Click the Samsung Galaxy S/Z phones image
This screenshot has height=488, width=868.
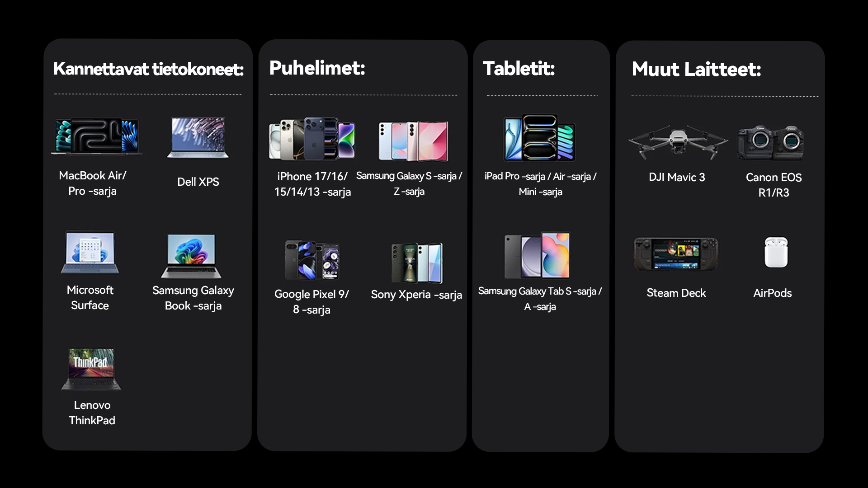tap(413, 141)
